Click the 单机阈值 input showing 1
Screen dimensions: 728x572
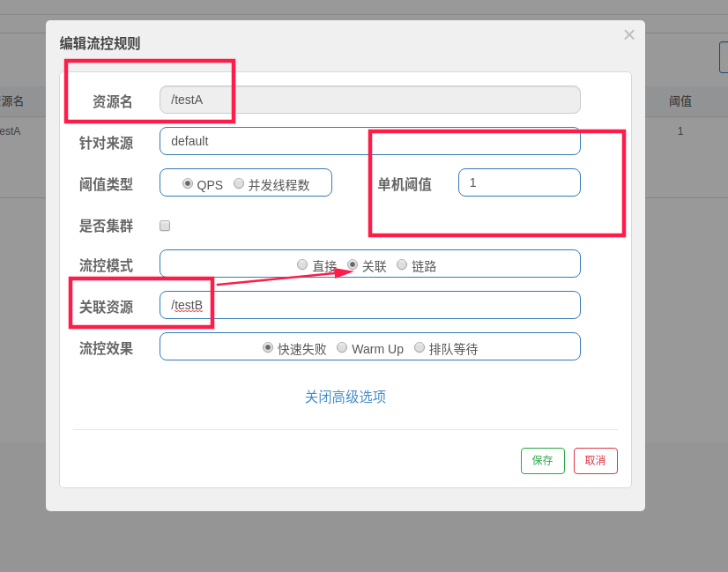pos(518,182)
